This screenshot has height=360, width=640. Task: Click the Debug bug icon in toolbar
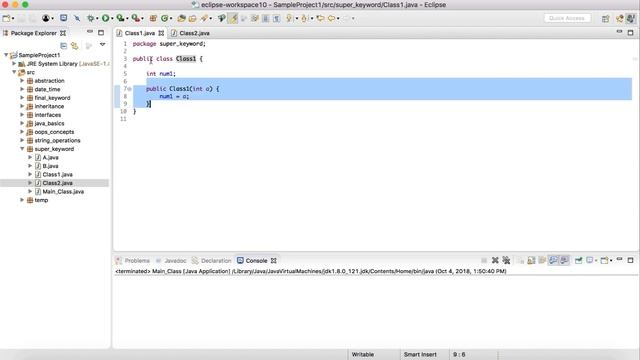tap(91, 18)
